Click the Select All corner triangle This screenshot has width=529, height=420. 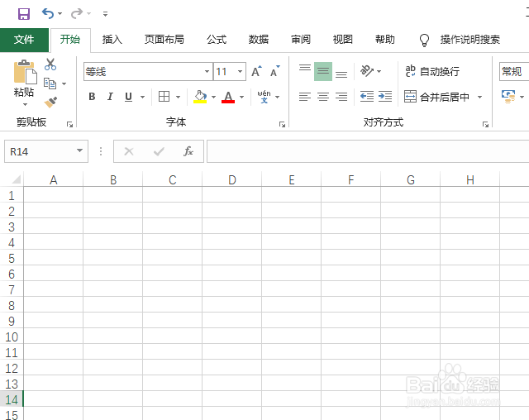17,179
